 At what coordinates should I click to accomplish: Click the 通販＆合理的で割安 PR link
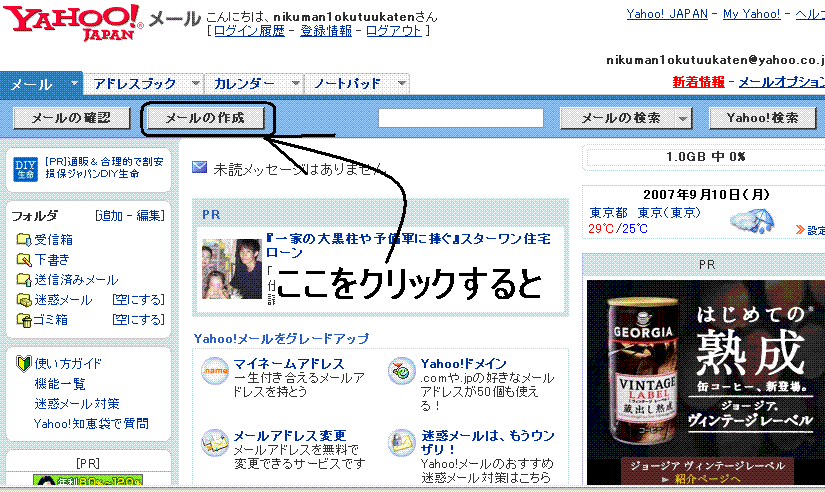tap(104, 168)
